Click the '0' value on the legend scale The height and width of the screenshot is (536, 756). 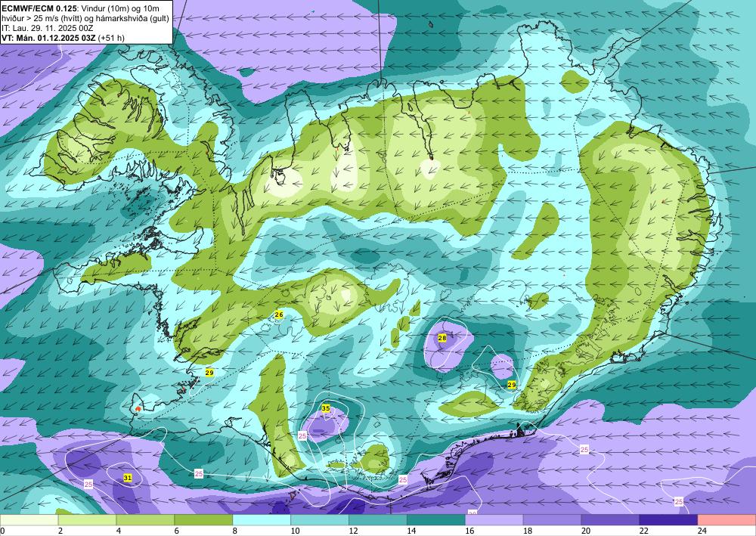2,531
